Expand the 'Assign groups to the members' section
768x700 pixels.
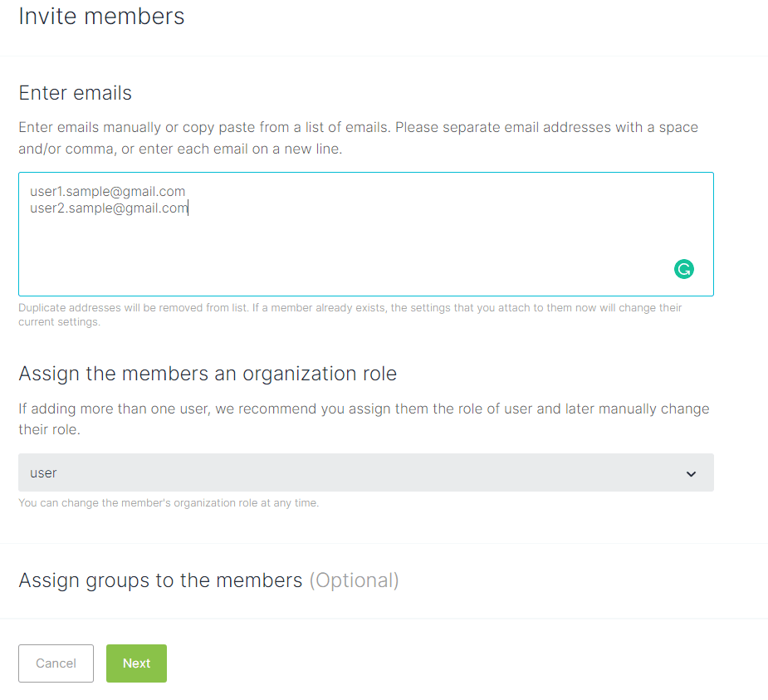click(x=160, y=580)
